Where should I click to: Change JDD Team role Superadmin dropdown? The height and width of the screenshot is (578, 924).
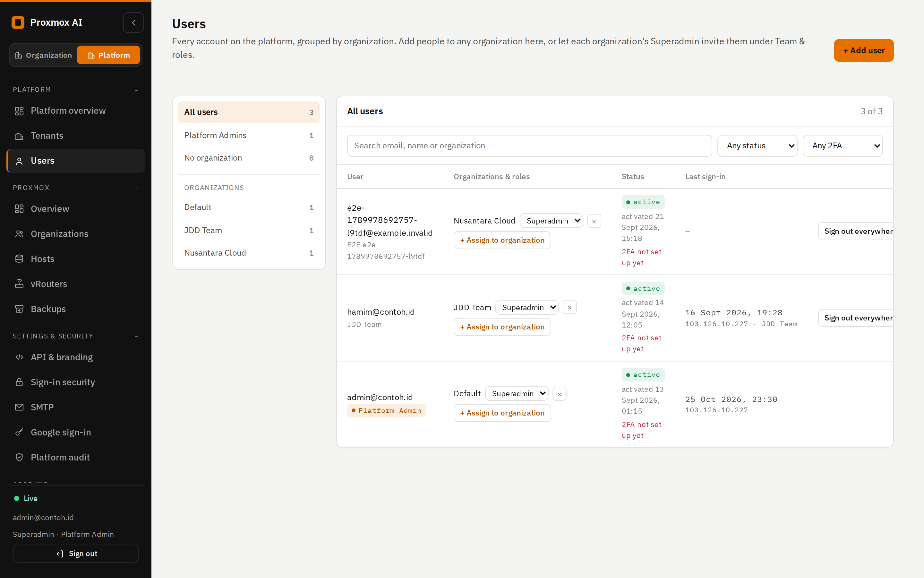click(x=527, y=307)
